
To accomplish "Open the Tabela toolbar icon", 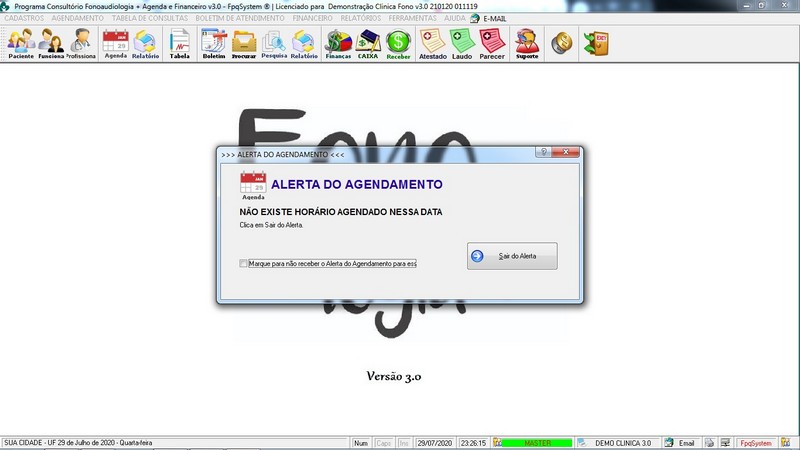I will (x=180, y=44).
